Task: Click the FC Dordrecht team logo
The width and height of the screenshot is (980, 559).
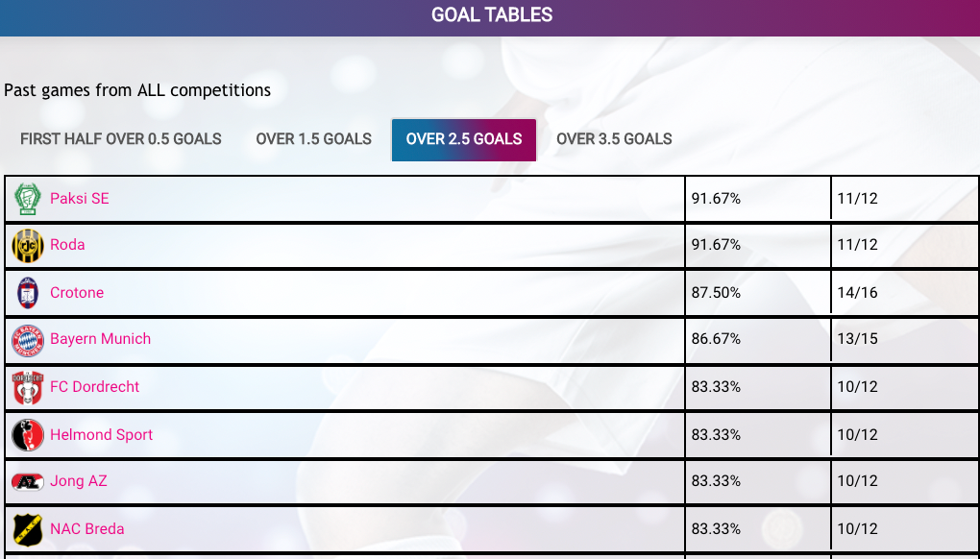Action: point(28,387)
